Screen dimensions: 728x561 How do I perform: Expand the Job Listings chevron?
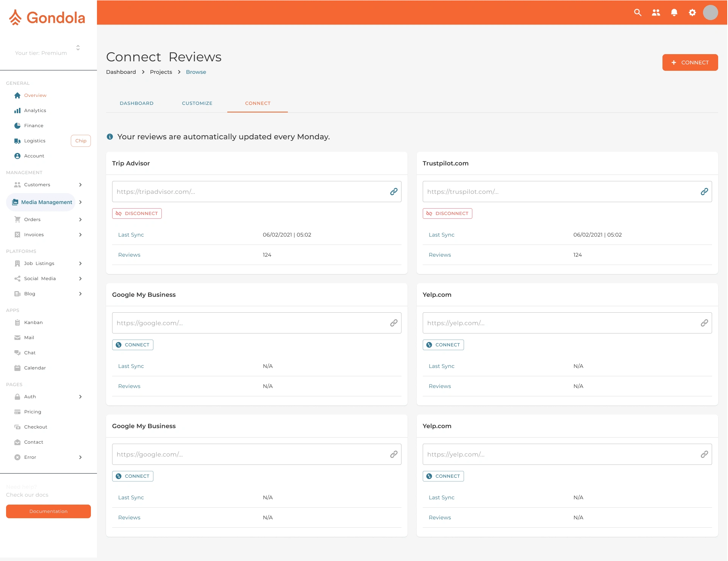coord(80,263)
